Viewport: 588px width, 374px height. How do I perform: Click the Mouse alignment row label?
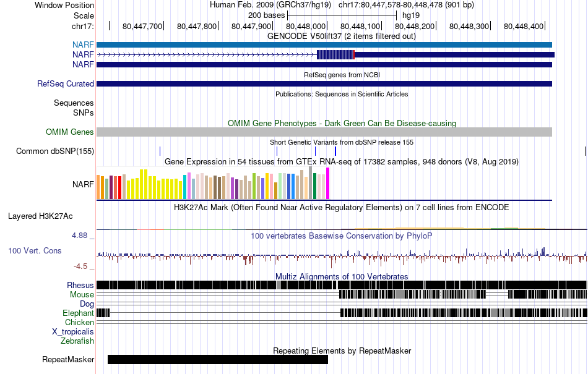82,295
